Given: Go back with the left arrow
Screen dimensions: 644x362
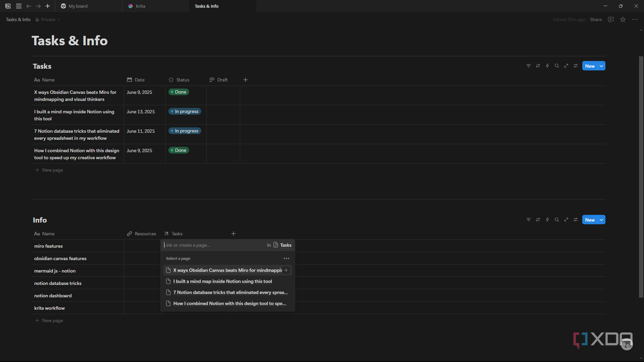Looking at the screenshot, I should pos(29,6).
